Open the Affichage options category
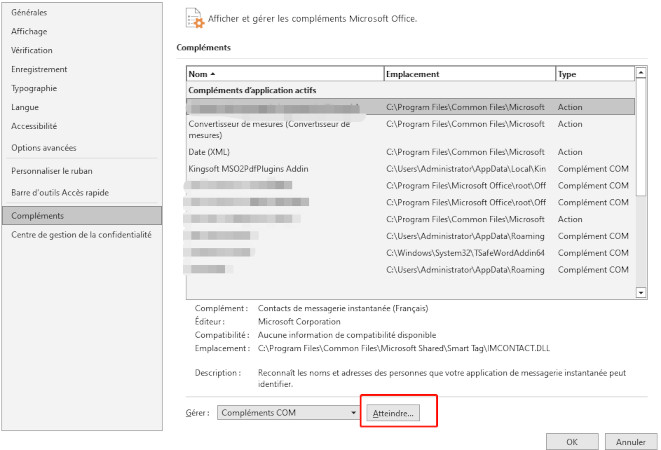Viewport: 661px width, 450px height. [x=29, y=32]
